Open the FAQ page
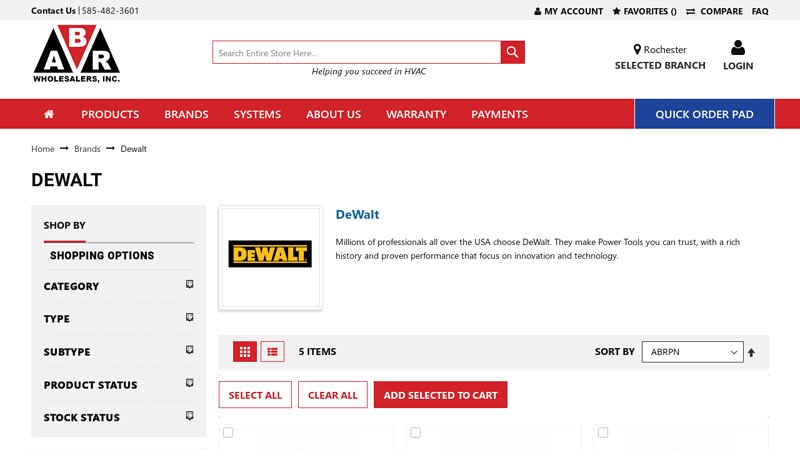The height and width of the screenshot is (450, 800). coord(760,11)
